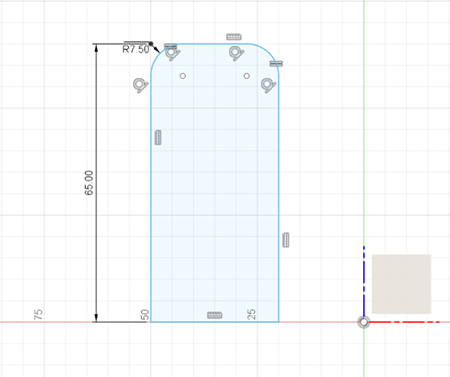Click the small constraint glyph on the right fillet arc

276,63
